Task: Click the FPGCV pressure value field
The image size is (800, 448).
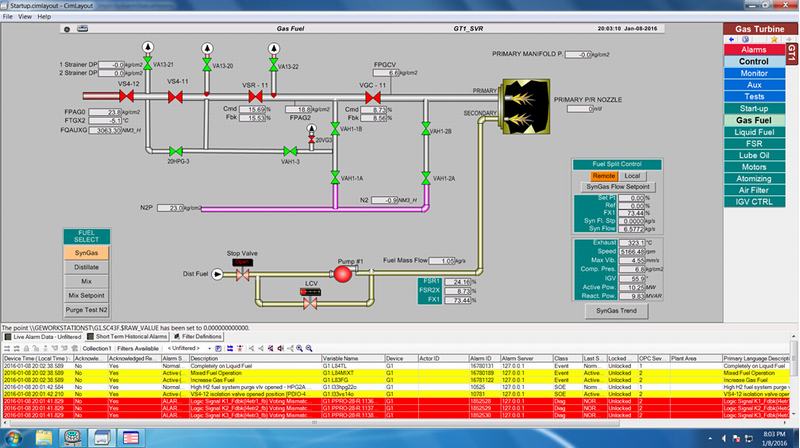Action: (386, 73)
